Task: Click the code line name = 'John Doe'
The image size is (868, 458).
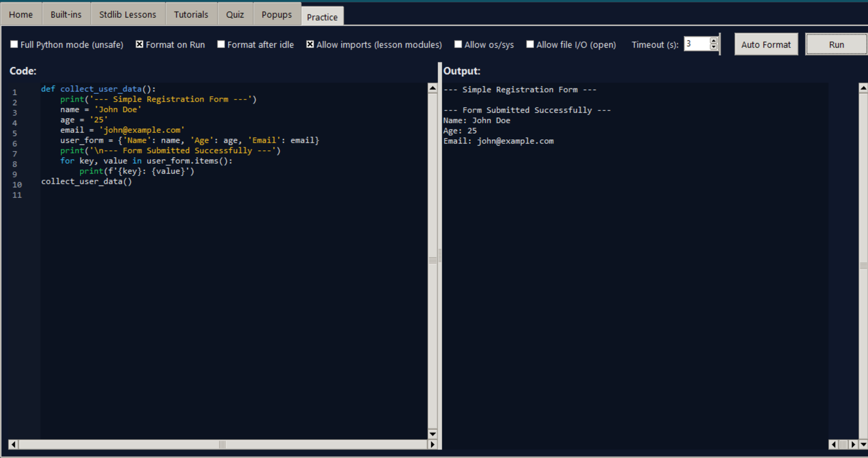Action: (100, 109)
